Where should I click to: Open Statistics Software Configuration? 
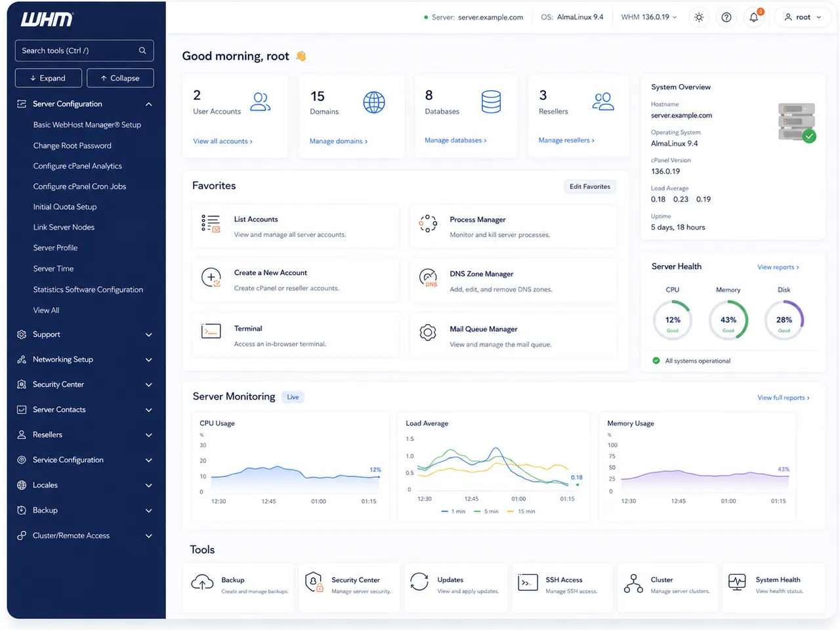(88, 289)
